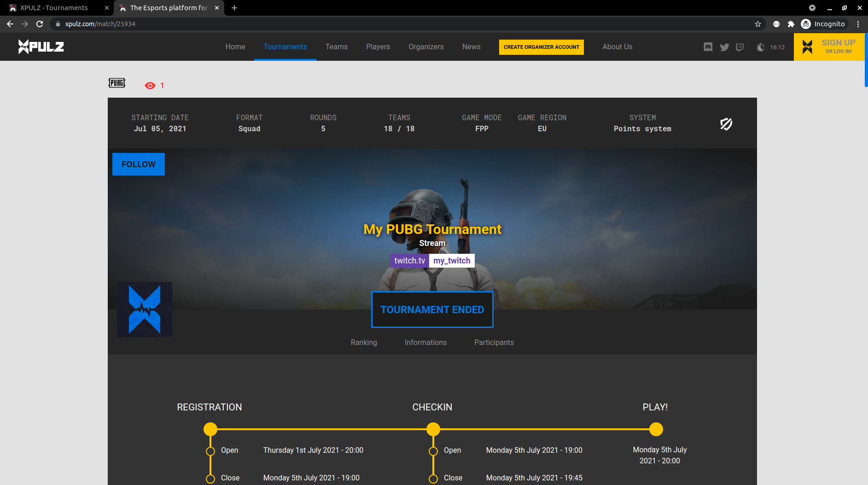The image size is (868, 485).
Task: Click the Jul 05, 2021 starting date
Action: coord(160,129)
